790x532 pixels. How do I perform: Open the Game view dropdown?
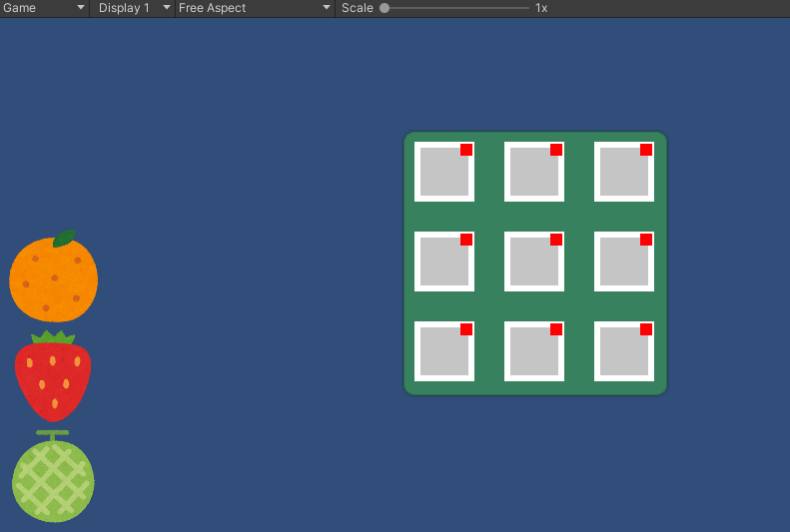44,8
